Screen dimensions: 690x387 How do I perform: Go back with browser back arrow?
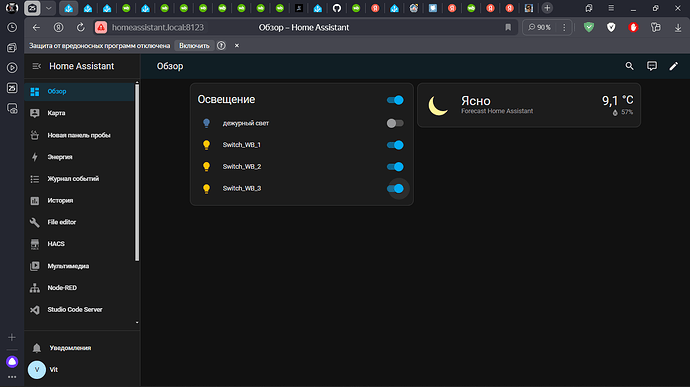[x=36, y=27]
